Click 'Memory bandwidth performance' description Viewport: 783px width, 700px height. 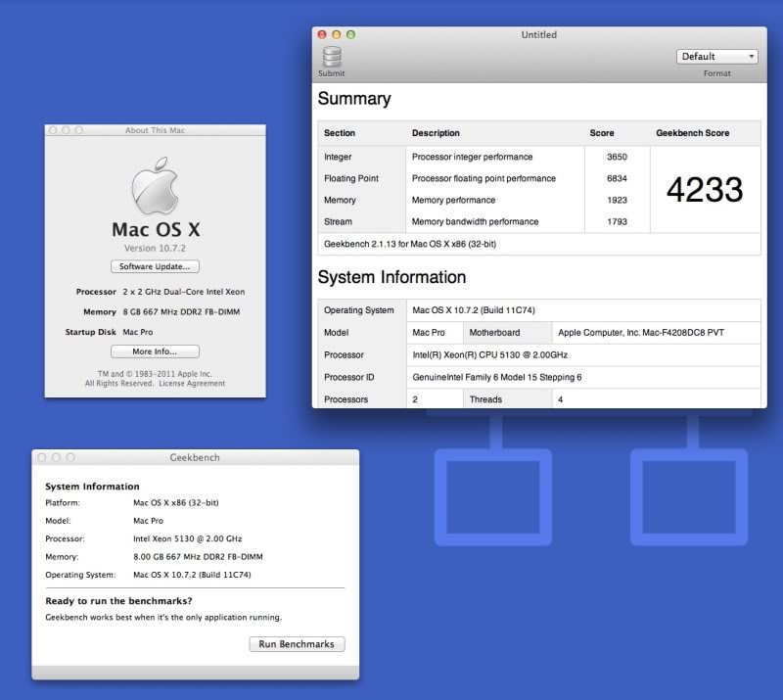(475, 221)
